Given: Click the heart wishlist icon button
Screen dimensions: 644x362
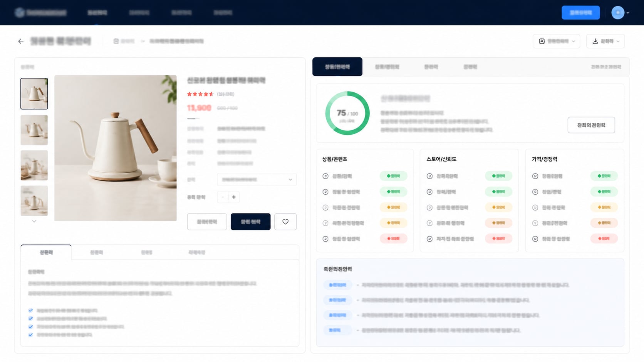Looking at the screenshot, I should click(x=285, y=222).
